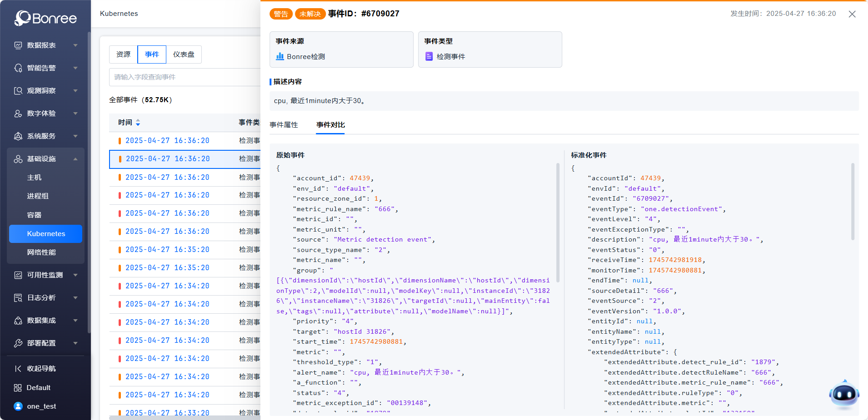Collapse the 基础设施 menu section
This screenshot has height=420, width=868.
(75, 159)
